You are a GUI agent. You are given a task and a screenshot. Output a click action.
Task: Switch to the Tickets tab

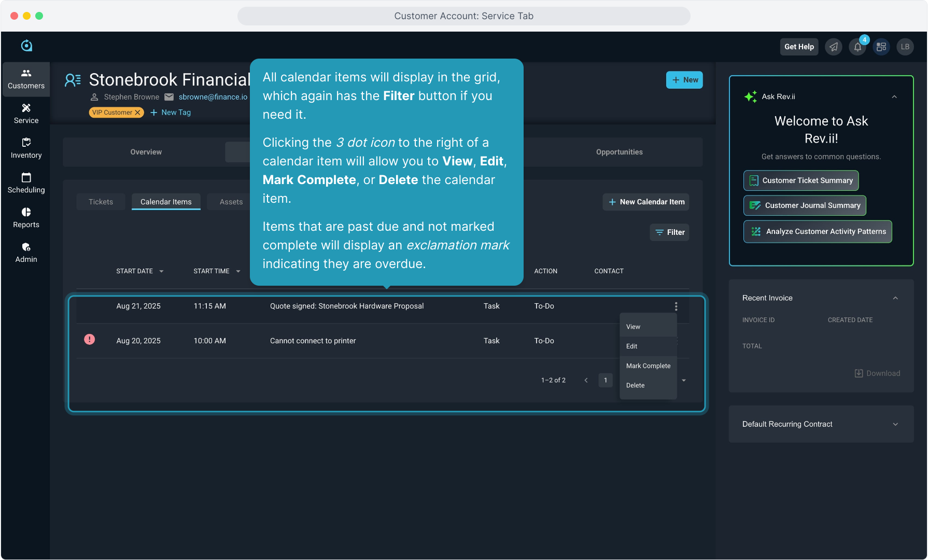[101, 202]
